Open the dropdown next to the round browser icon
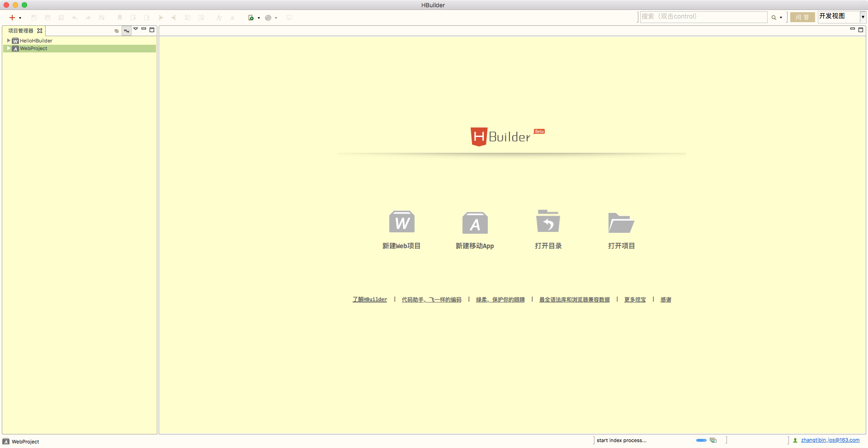The height and width of the screenshot is (448, 868). pos(276,18)
